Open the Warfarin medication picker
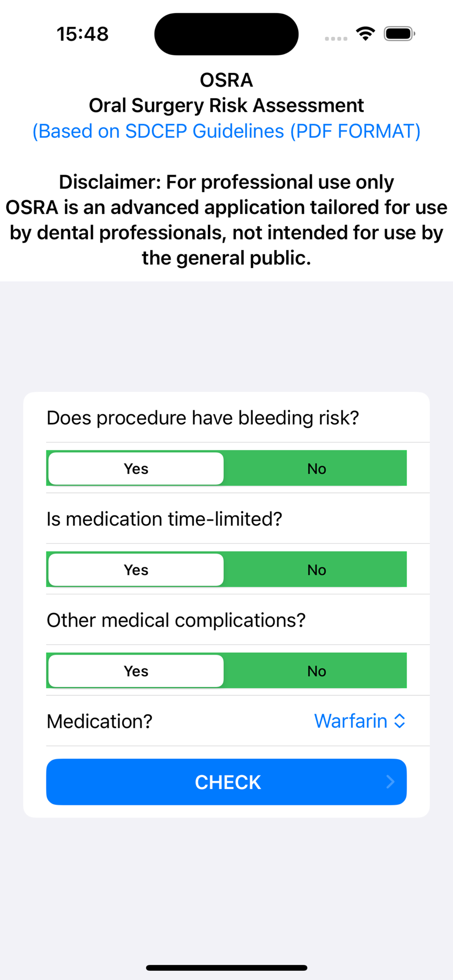 pos(351,721)
